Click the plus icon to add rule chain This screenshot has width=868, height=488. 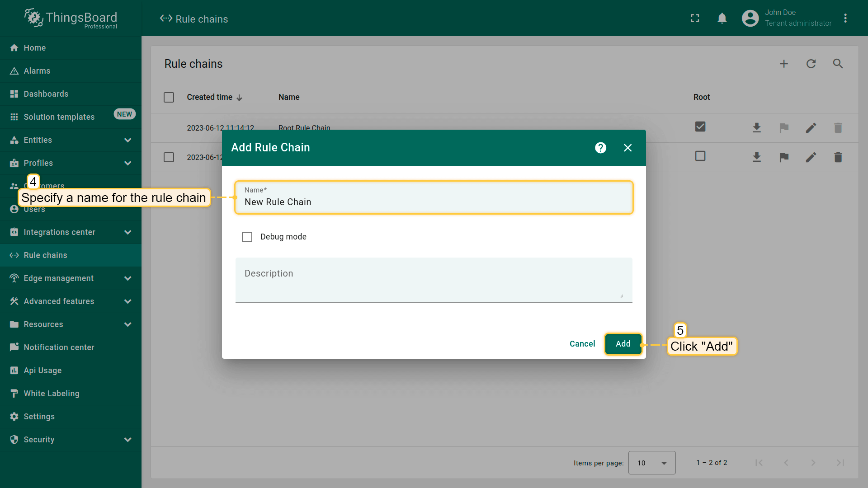click(784, 64)
